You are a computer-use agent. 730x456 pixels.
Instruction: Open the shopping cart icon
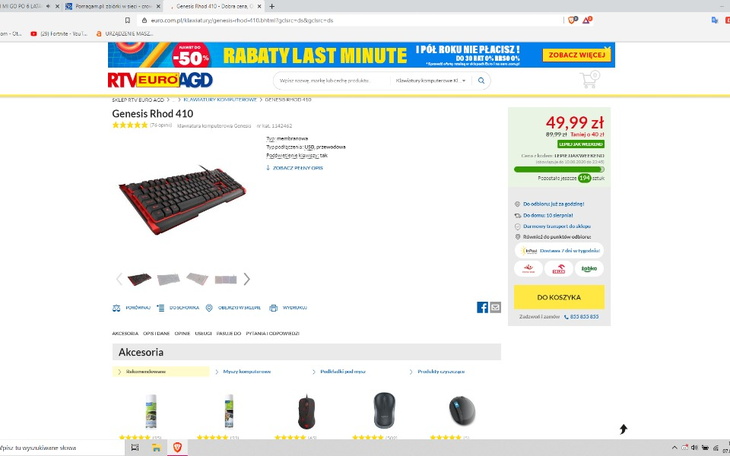coord(590,80)
